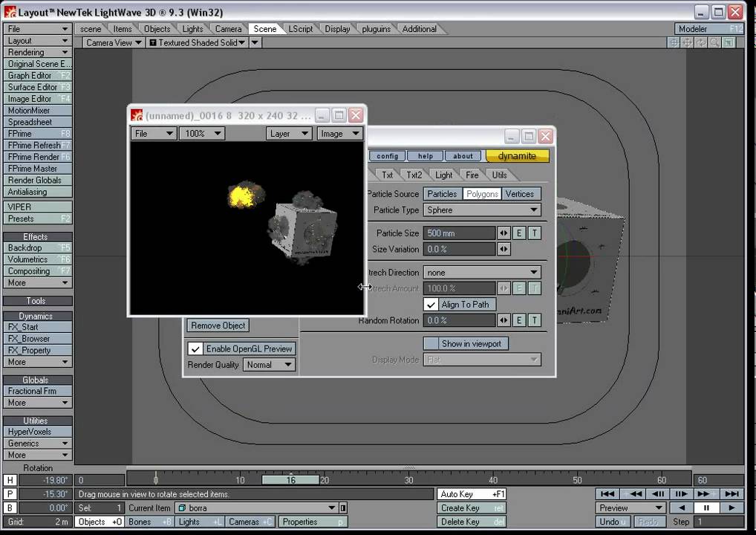Click the move-view icon at viewport top right
Image resolution: width=756 pixels, height=535 pixels.
[688, 42]
